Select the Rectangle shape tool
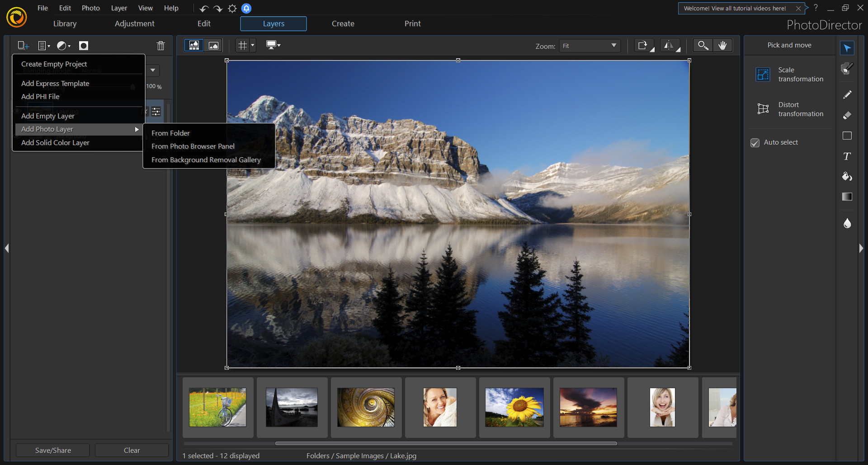Image resolution: width=868 pixels, height=465 pixels. (848, 136)
